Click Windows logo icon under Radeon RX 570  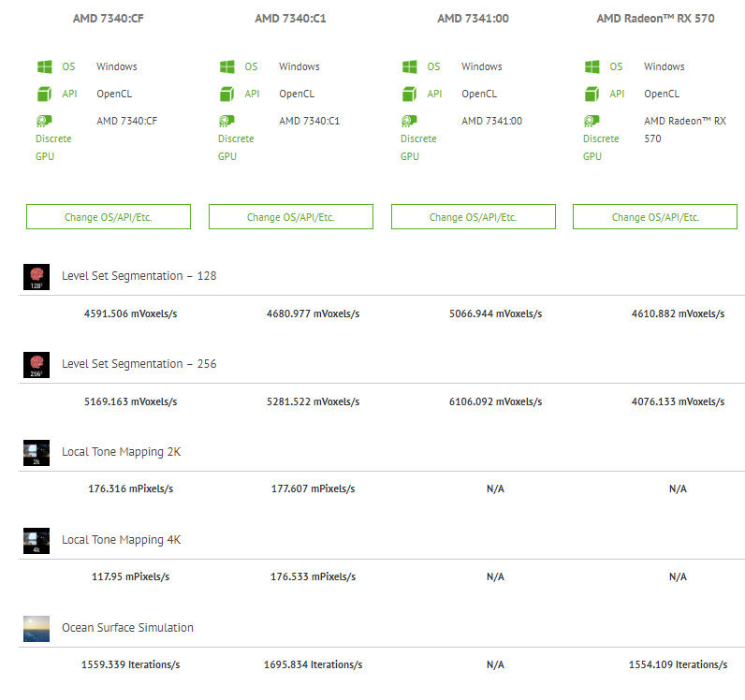point(592,66)
